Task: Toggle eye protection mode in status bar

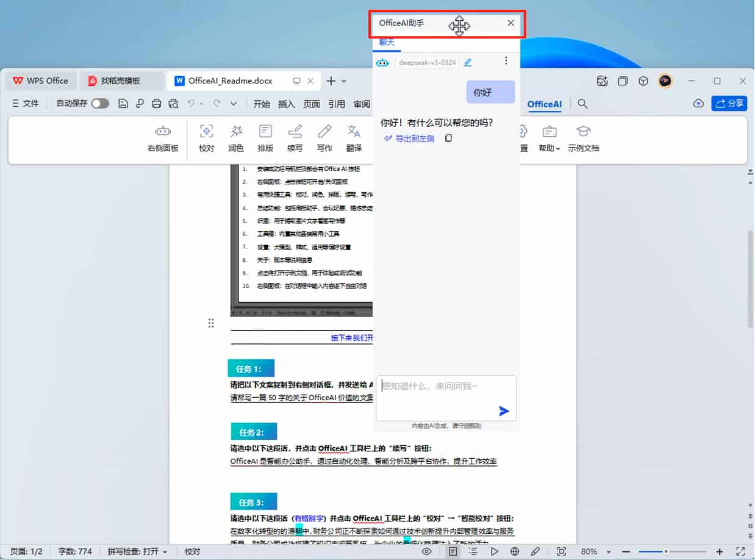Action: pyautogui.click(x=426, y=551)
